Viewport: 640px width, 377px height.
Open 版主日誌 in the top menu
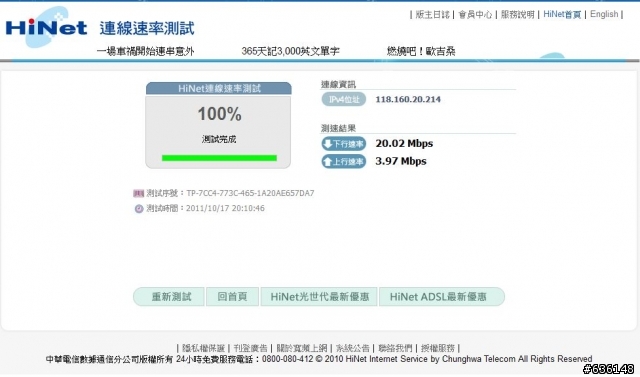click(x=432, y=15)
